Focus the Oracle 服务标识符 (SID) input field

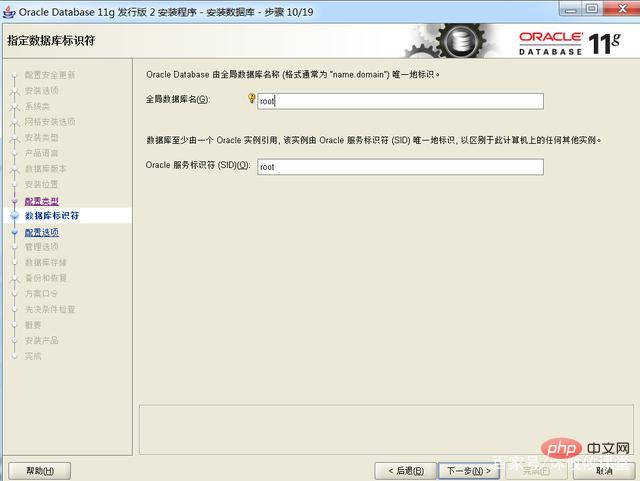pyautogui.click(x=400, y=167)
